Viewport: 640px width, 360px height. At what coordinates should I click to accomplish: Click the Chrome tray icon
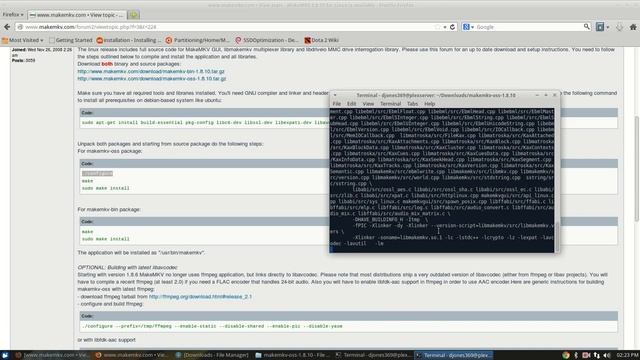click(566, 355)
